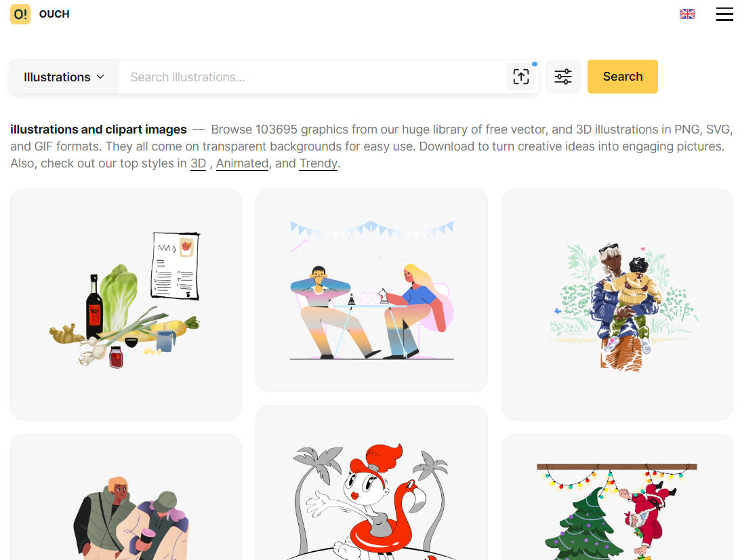Change language via the UK flag icon

[687, 14]
